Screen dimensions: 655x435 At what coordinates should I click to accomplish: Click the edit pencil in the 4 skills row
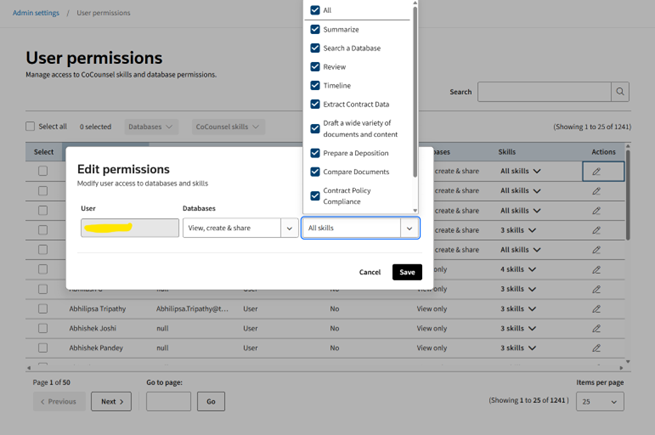(596, 270)
